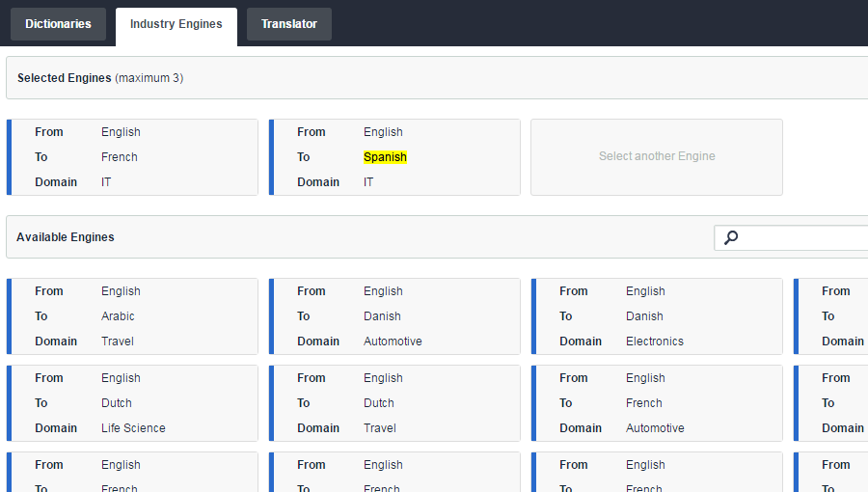
Task: Choose English to French Automotive engine
Action: tap(657, 403)
